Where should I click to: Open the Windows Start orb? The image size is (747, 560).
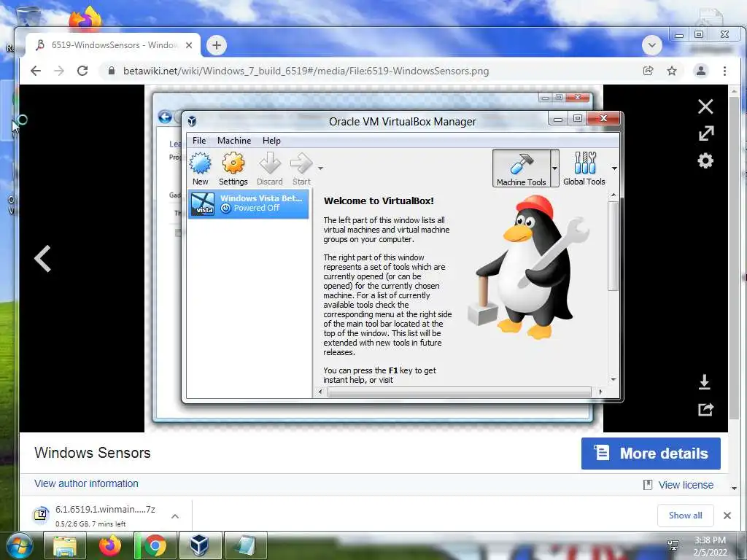(x=20, y=546)
